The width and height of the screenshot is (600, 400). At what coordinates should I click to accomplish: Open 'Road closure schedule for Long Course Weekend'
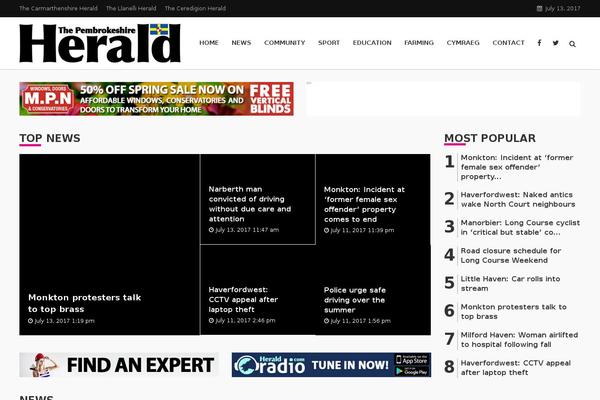[511, 255]
